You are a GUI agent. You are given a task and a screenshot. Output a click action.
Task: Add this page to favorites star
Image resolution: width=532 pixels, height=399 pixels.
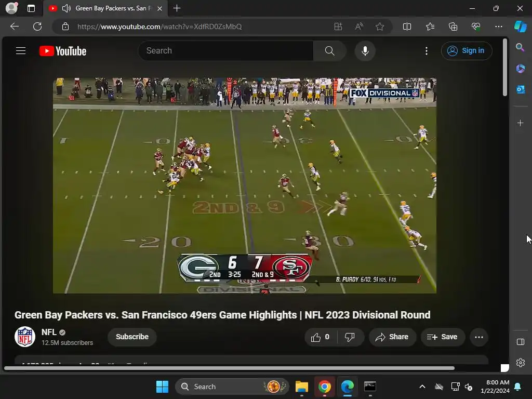[x=380, y=26]
